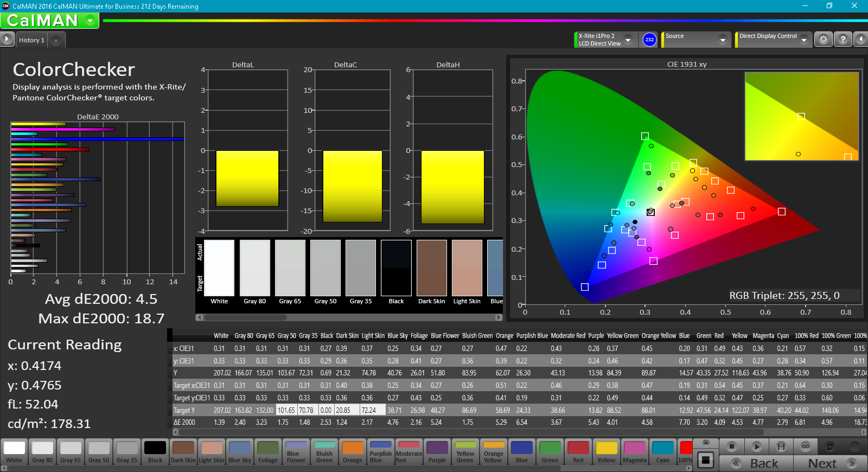Click the blue 232 meter badge
Image resolution: width=868 pixels, height=472 pixels.
point(649,40)
